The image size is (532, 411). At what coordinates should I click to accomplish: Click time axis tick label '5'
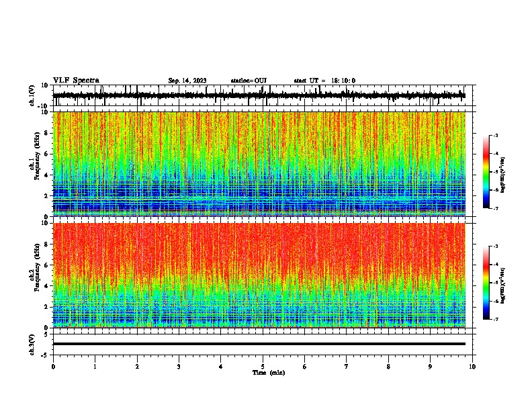coord(263,367)
